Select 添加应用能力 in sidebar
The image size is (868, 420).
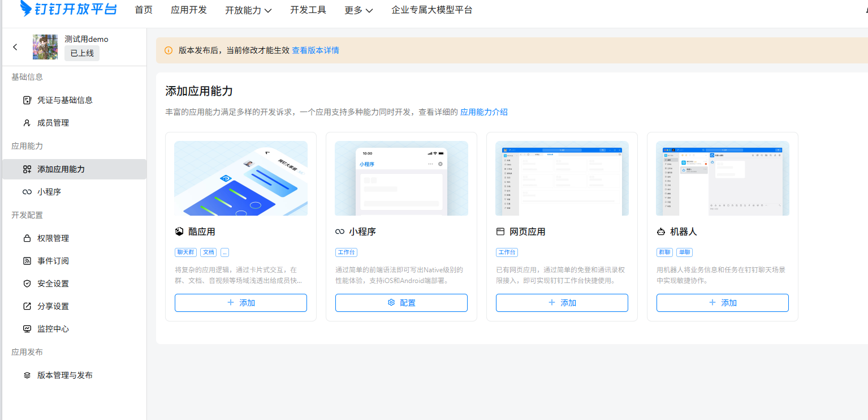pos(74,169)
